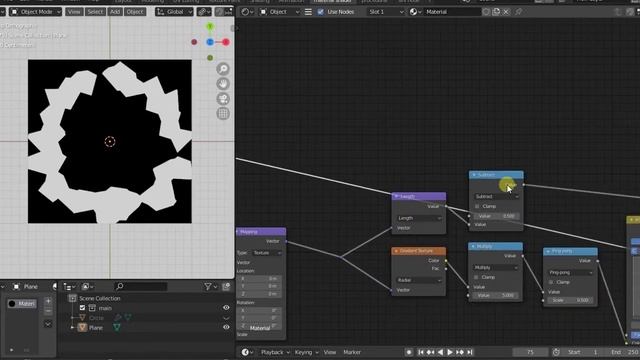Open the Radial gradient type dropdown
The width and height of the screenshot is (640, 360).
tap(419, 280)
